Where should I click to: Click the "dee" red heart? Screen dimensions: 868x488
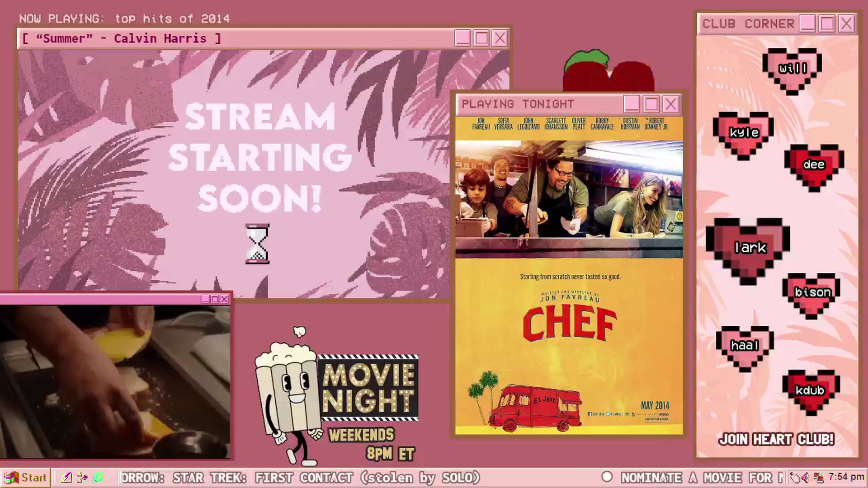(814, 168)
